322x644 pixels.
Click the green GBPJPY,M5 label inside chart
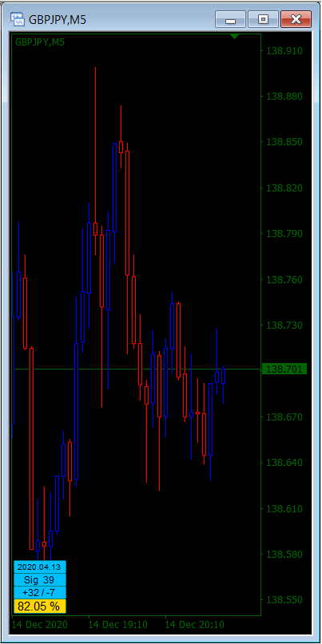pyautogui.click(x=40, y=41)
